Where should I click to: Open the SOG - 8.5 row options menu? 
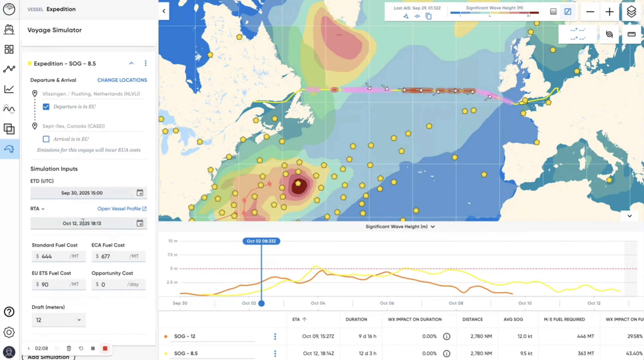click(x=275, y=354)
